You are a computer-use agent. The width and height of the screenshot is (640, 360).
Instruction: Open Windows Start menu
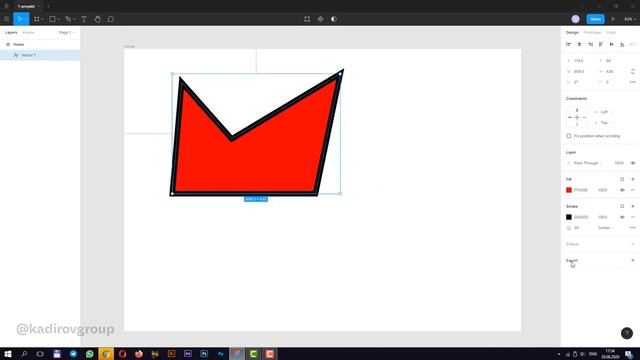[x=8, y=354]
